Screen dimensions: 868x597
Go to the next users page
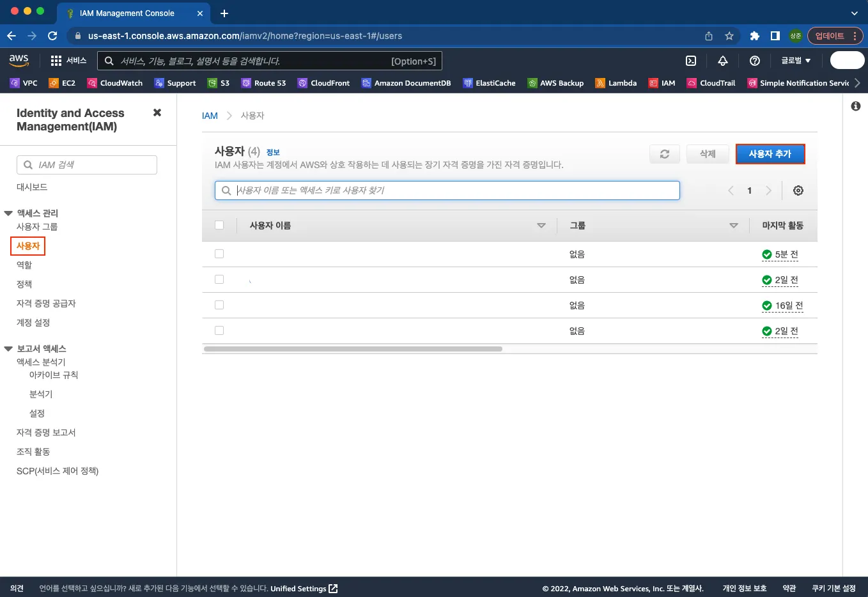pos(768,190)
